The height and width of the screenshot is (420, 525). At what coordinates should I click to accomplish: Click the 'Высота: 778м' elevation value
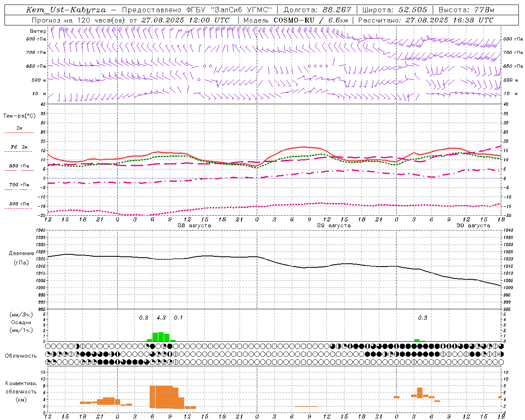pos(466,10)
